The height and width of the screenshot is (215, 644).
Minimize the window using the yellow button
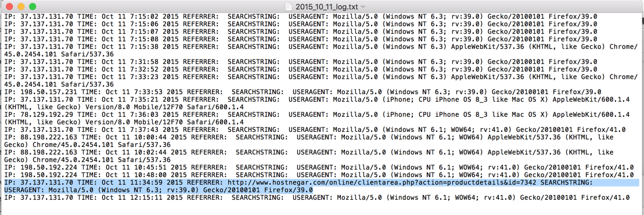(x=20, y=6)
